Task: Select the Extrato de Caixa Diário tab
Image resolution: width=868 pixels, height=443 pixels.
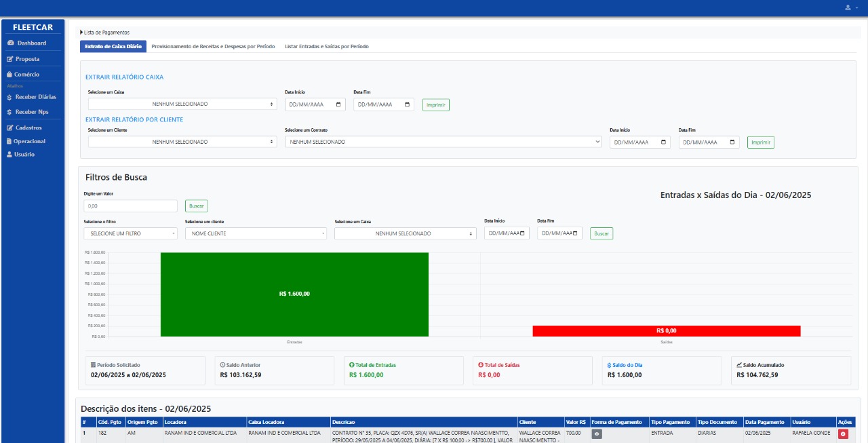Action: tap(113, 46)
